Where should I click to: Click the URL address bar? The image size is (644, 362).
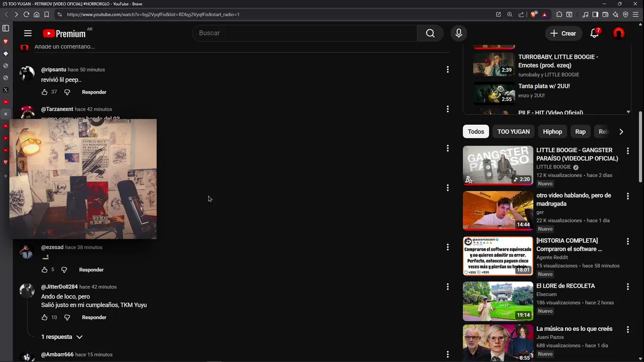[x=272, y=15]
